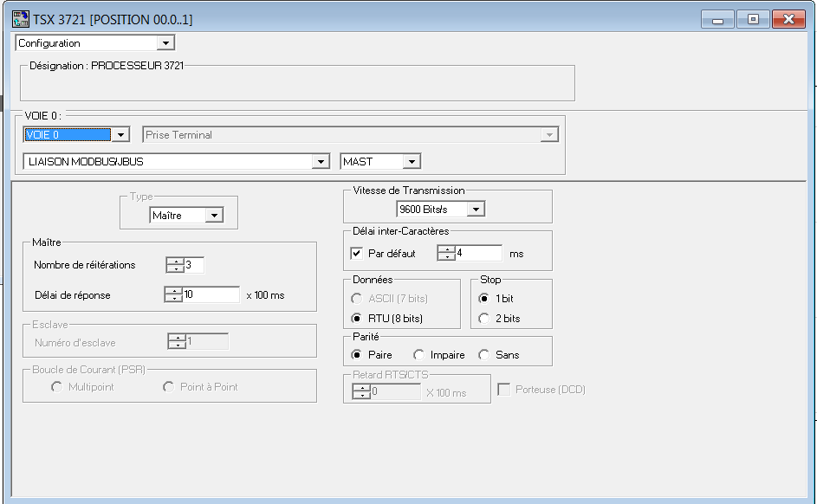Click the Nombre de réitérations spinner arrows

[x=176, y=265]
